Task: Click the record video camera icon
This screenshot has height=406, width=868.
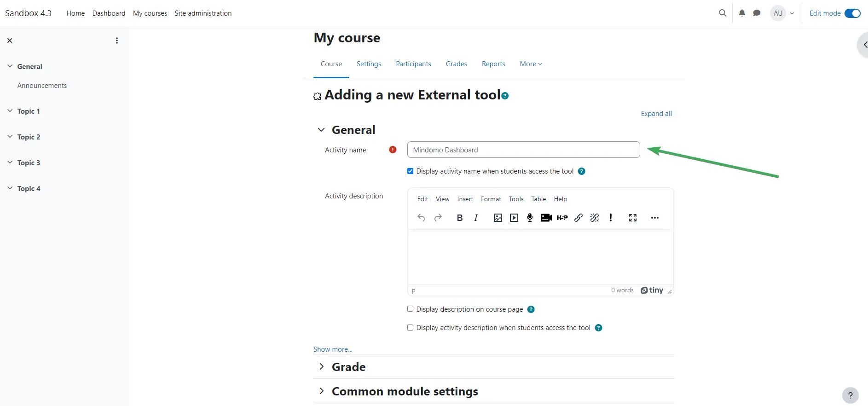Action: (546, 218)
